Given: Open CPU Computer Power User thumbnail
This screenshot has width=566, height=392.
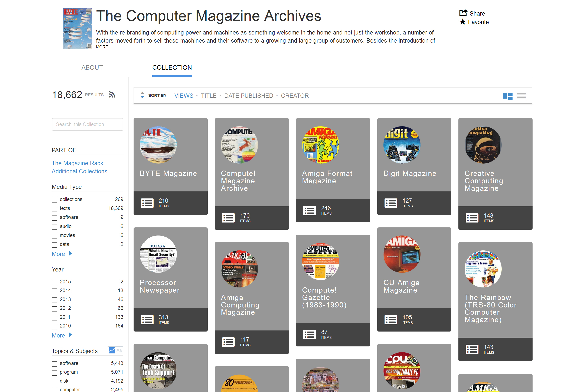Looking at the screenshot, I should pos(402,370).
